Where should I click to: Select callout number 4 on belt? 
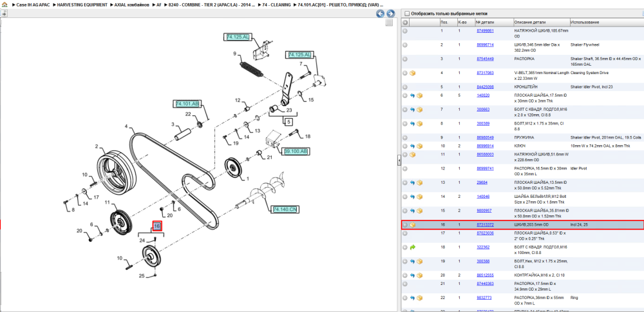[126, 126]
